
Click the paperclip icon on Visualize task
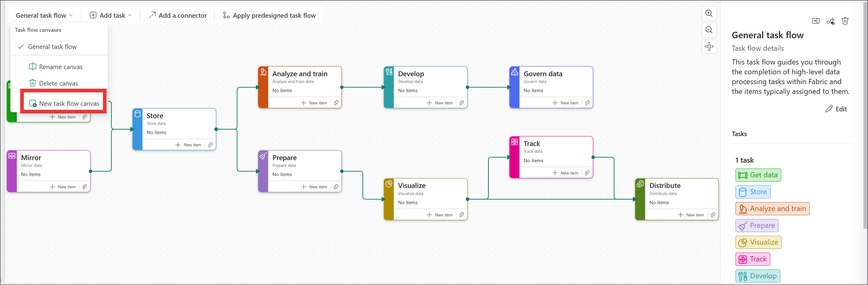coord(461,215)
